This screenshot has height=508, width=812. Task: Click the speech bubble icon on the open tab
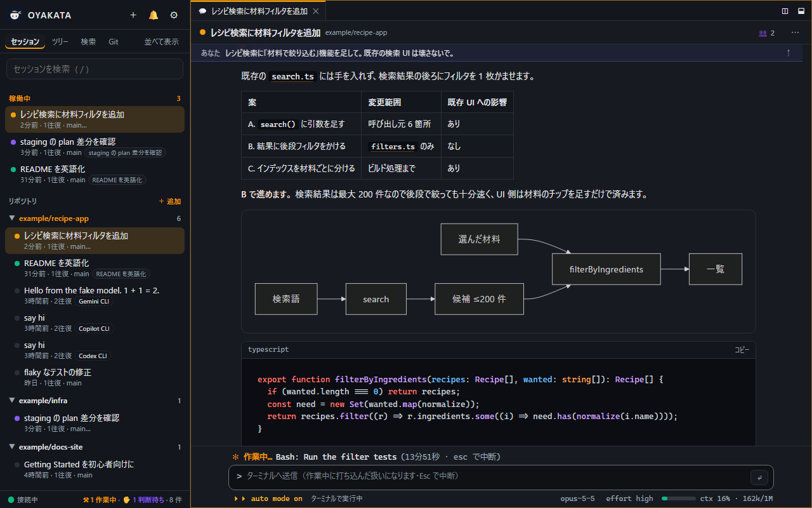point(202,11)
